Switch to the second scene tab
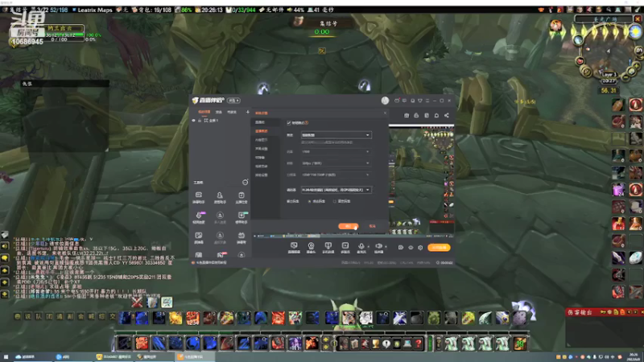 [219, 112]
